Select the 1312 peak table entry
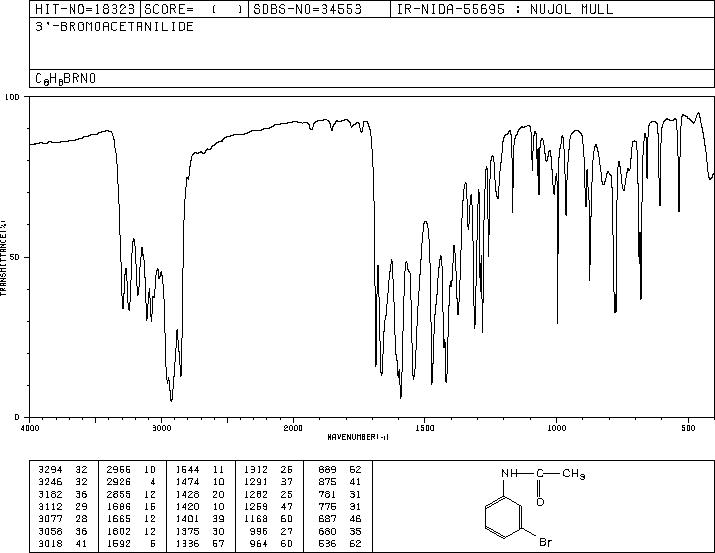The image size is (715, 553). click(x=269, y=470)
